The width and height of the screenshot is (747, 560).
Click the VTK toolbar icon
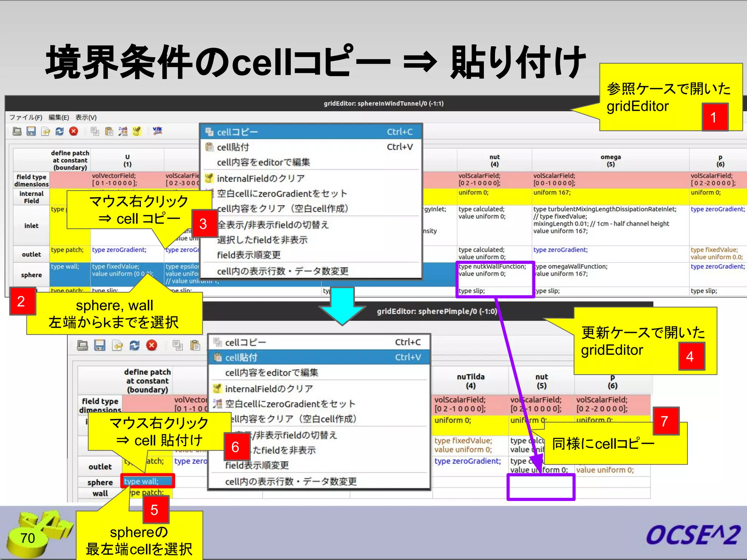158,131
